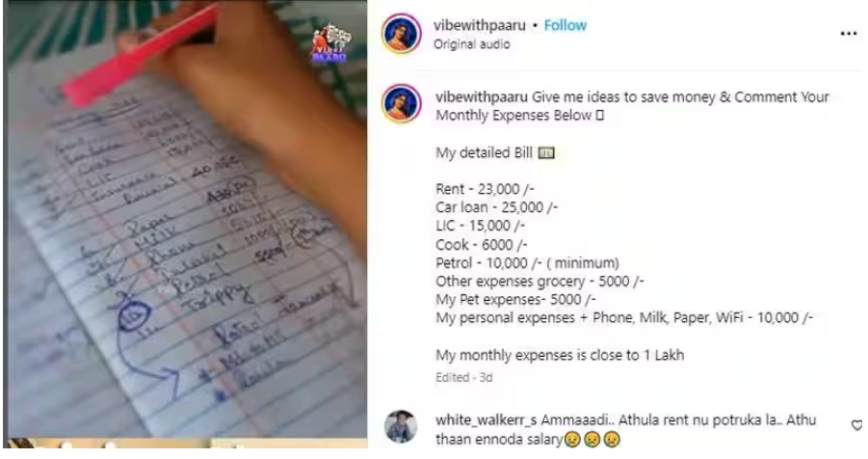Click the Petrol - 10,000 minimum line

pyautogui.click(x=528, y=262)
